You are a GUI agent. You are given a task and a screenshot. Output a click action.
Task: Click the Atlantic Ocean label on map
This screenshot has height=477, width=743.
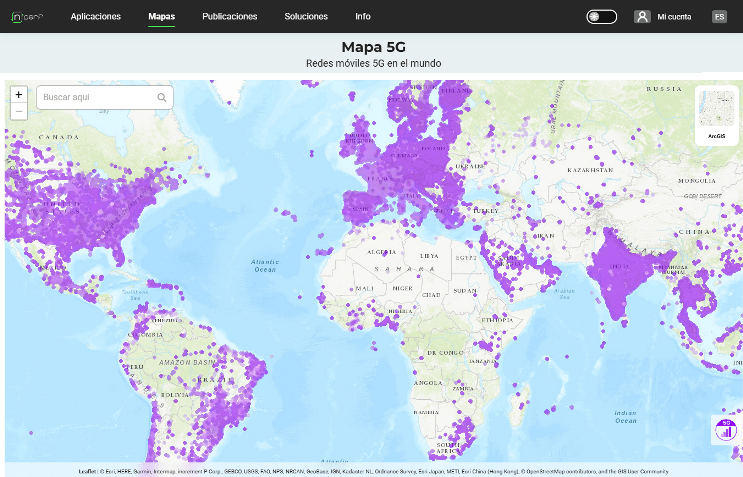(x=264, y=265)
